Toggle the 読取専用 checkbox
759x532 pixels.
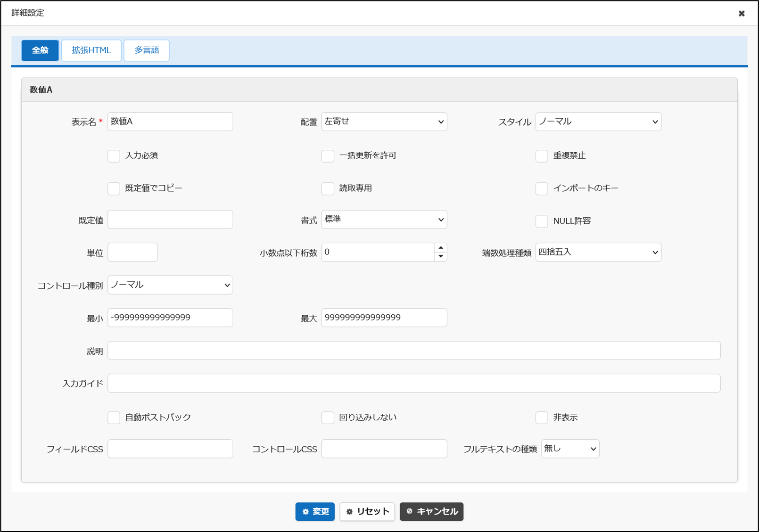tap(328, 188)
